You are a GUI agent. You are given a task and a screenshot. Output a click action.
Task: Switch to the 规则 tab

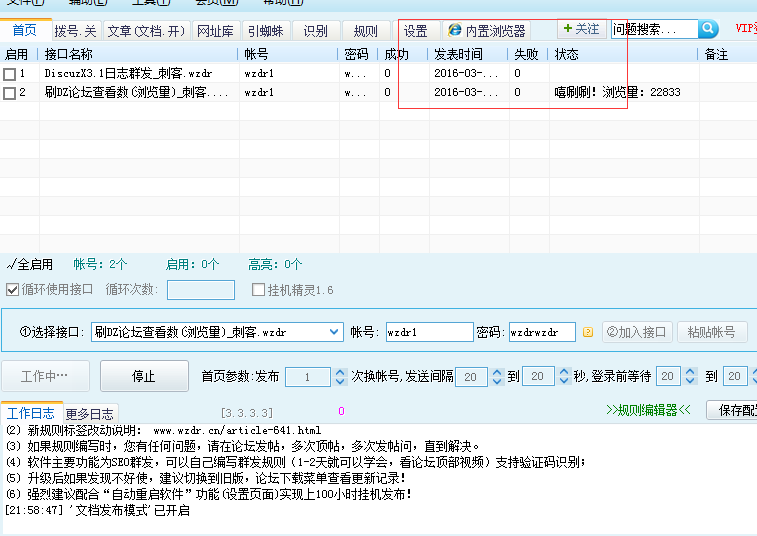[x=365, y=31]
